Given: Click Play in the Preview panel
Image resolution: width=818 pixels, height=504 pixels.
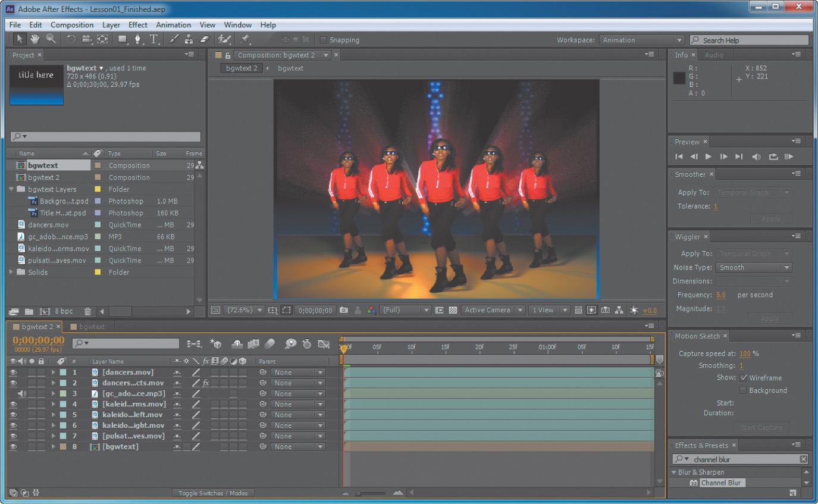Looking at the screenshot, I should click(708, 156).
